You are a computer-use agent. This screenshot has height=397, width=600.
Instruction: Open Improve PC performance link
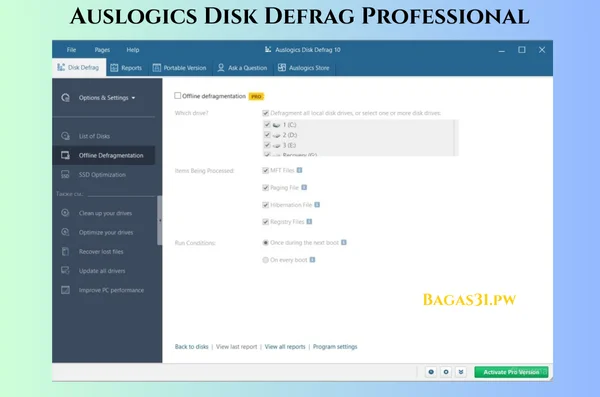[x=111, y=290]
